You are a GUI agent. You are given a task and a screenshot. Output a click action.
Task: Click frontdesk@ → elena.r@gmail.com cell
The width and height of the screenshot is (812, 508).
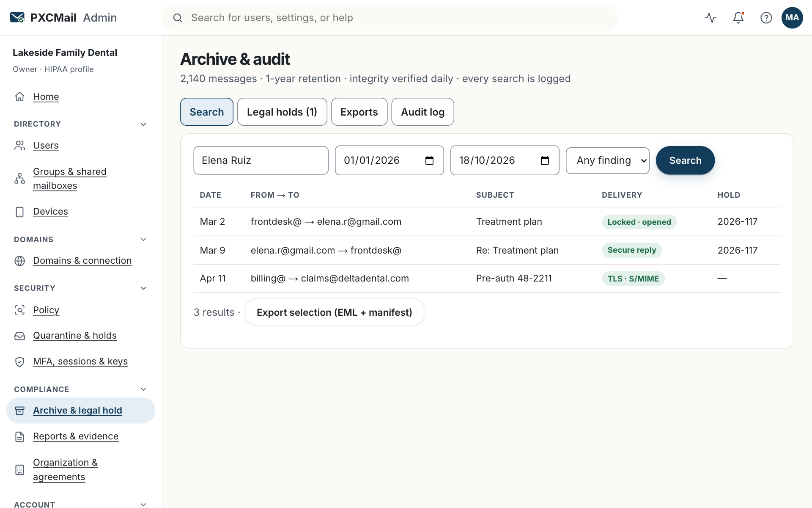point(326,222)
